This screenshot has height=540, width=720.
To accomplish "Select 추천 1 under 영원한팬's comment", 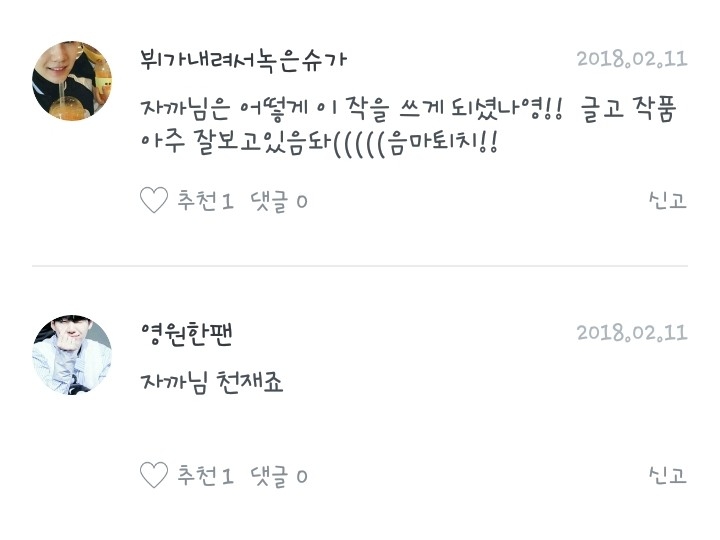I will [x=206, y=476].
